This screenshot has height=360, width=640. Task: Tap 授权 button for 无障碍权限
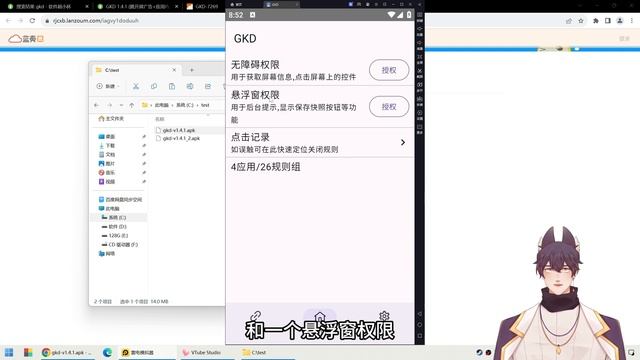pos(389,70)
